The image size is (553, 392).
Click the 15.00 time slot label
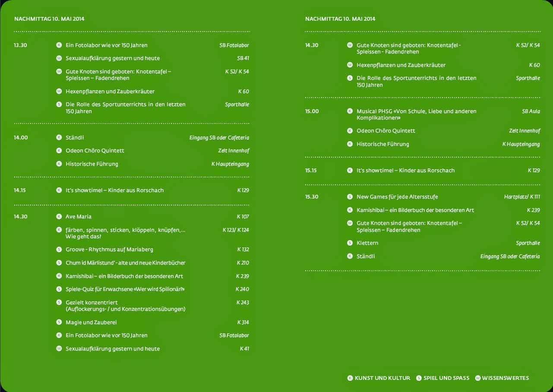tap(312, 111)
